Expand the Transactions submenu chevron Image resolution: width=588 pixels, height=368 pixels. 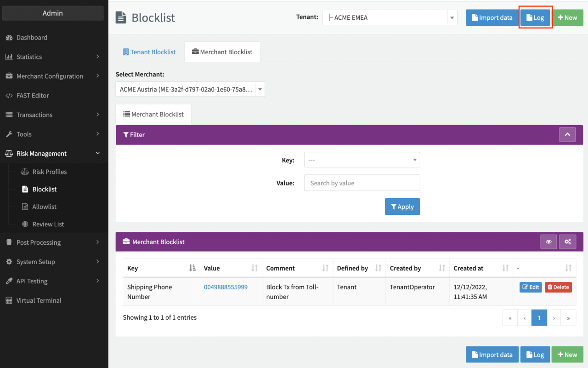98,115
